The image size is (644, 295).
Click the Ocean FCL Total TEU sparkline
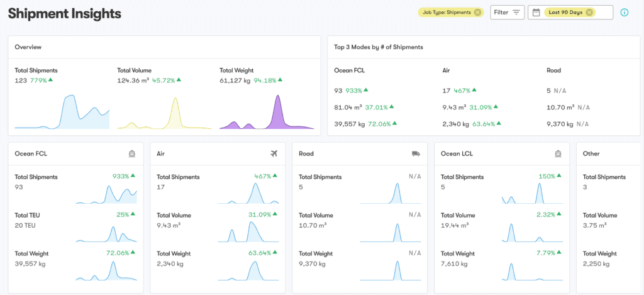(106, 233)
